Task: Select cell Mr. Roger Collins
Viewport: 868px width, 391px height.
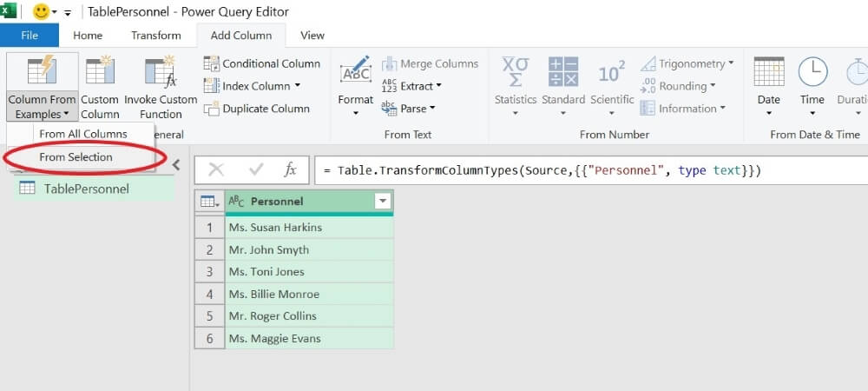Action: click(x=309, y=316)
